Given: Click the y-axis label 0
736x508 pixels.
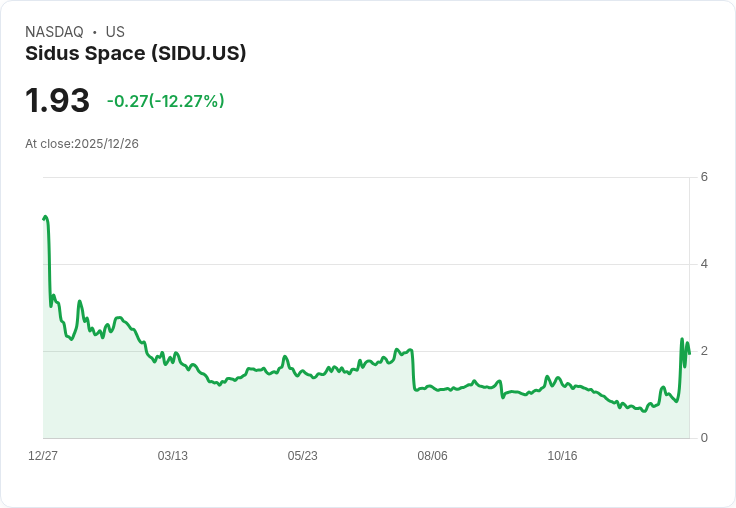Looking at the screenshot, I should pos(704,438).
